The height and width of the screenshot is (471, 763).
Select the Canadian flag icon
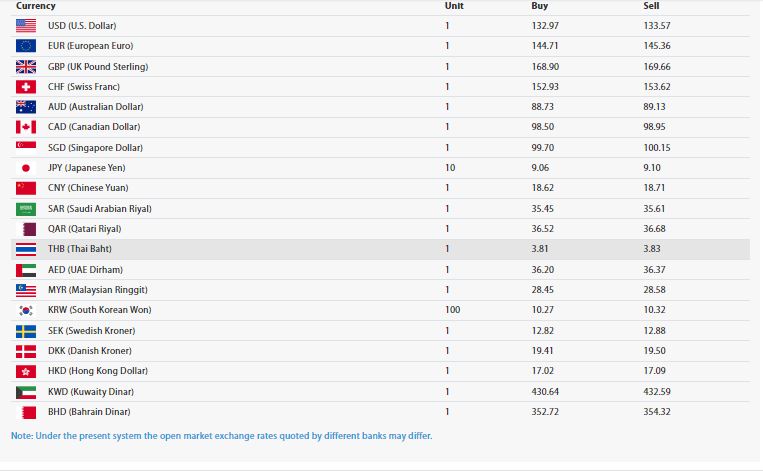click(26, 127)
